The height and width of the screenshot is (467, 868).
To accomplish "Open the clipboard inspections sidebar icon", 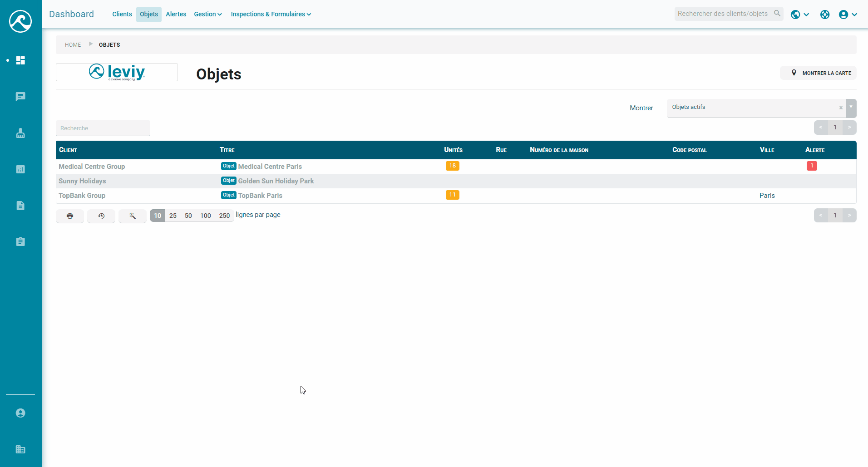I will 20,242.
